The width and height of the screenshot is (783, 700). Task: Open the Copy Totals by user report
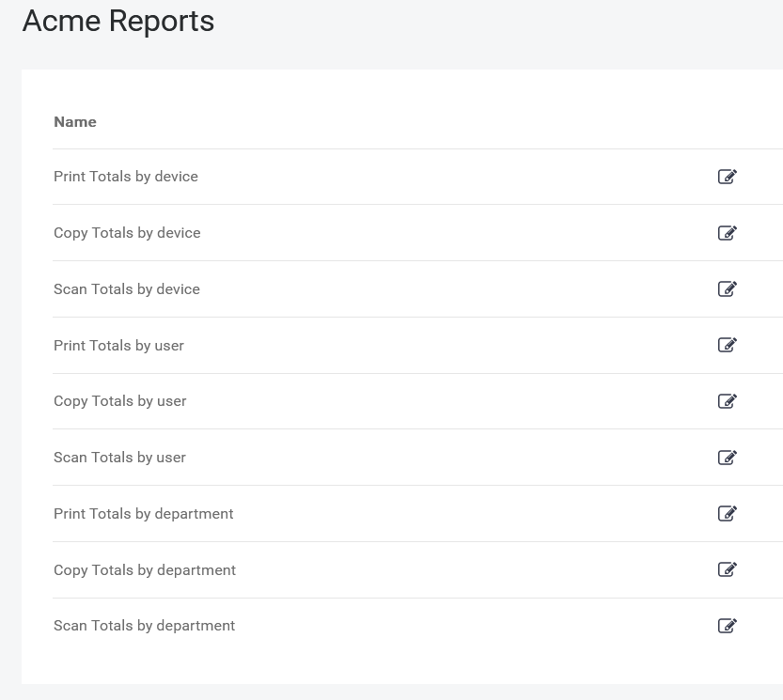[119, 401]
